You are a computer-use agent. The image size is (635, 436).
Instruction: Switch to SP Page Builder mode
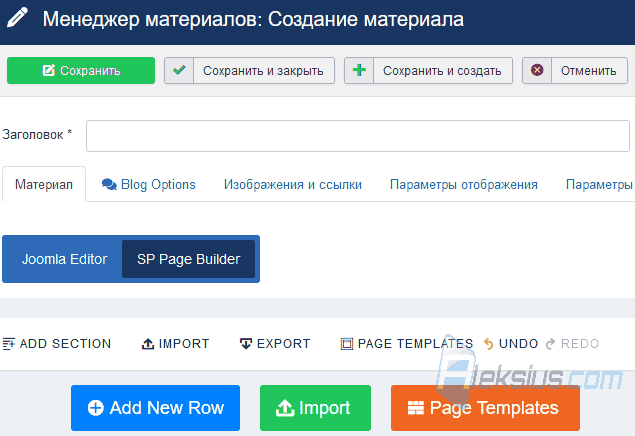tap(188, 259)
